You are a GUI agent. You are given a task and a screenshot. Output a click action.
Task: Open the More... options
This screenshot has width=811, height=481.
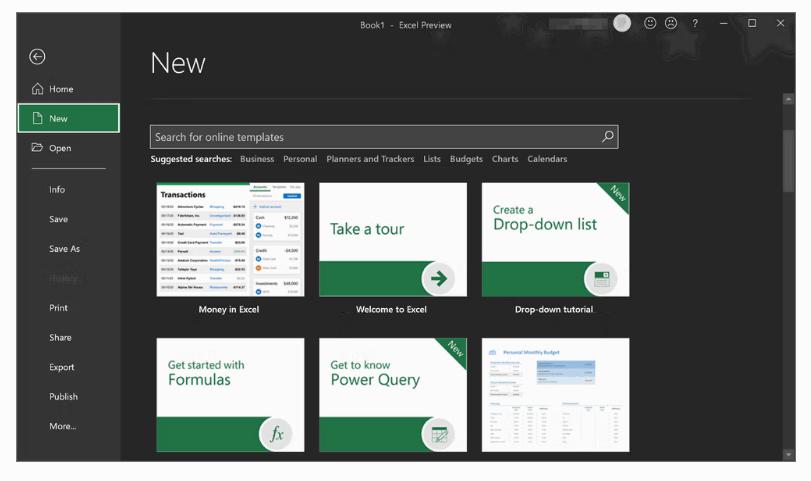pos(63,426)
